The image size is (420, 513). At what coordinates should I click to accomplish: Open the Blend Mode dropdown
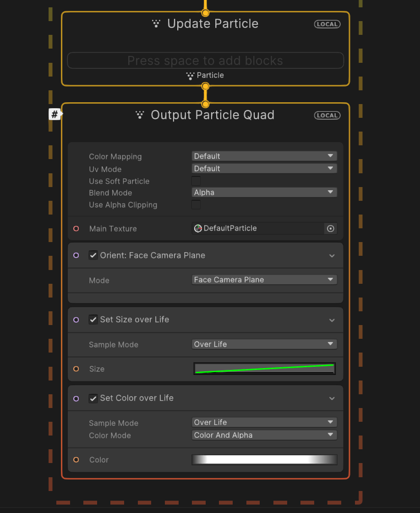click(264, 193)
